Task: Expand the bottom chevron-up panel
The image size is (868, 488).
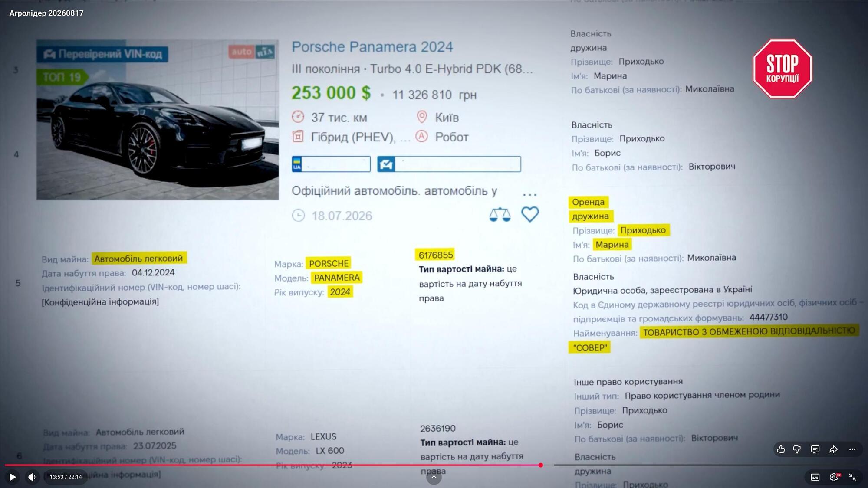Action: tap(434, 478)
